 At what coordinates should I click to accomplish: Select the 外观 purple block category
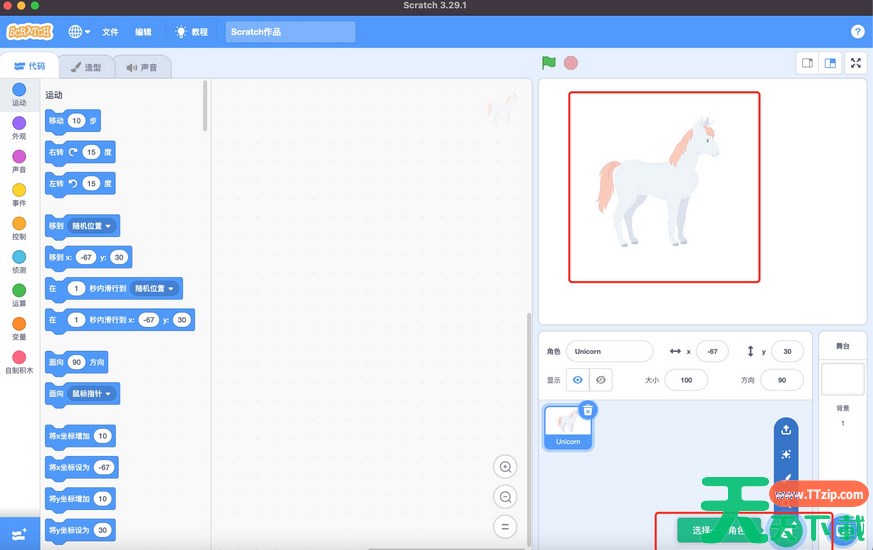click(x=19, y=128)
